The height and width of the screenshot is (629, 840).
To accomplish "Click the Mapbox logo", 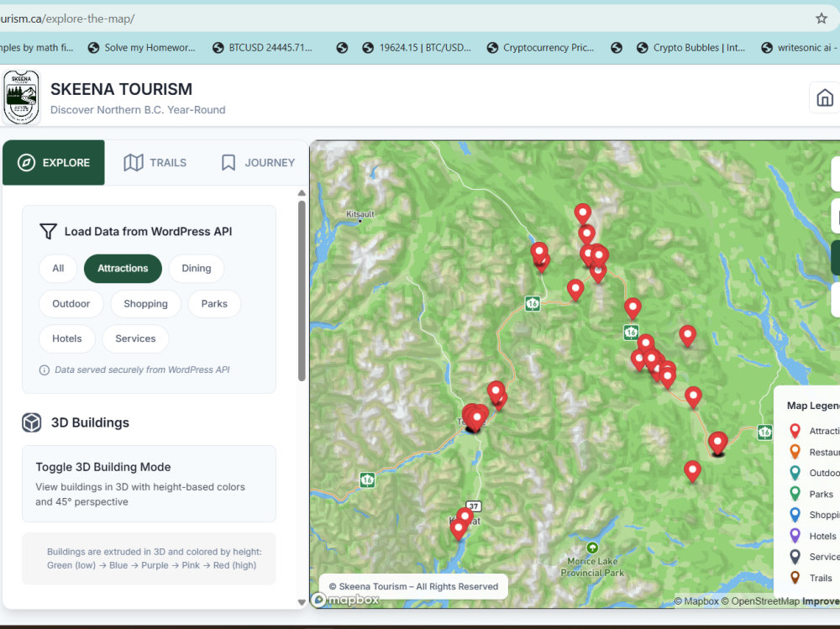I will 346,600.
